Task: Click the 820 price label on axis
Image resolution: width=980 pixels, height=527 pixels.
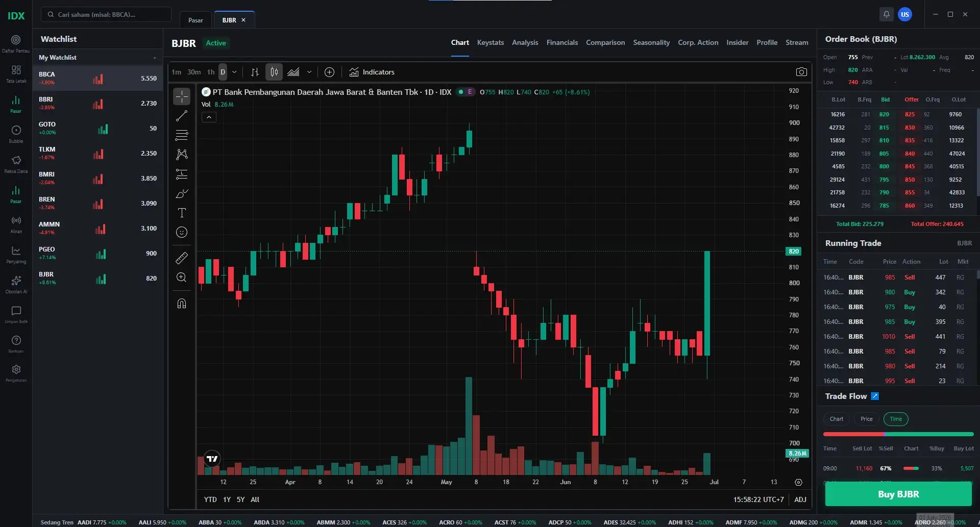Action: pyautogui.click(x=794, y=251)
